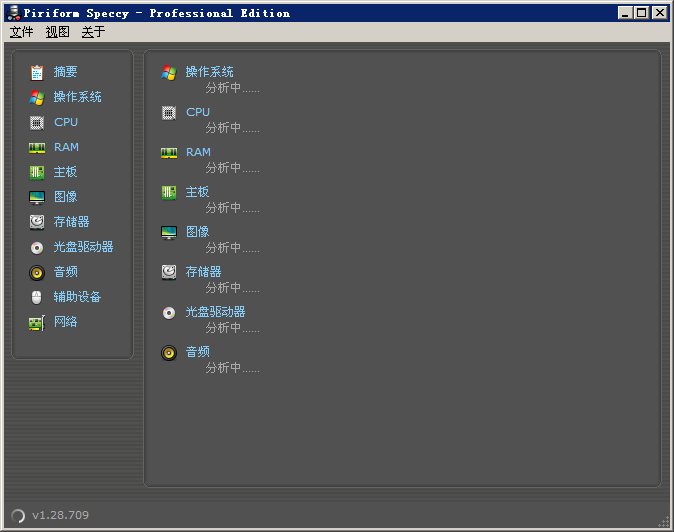674x532 pixels.
Task: Click the 主板 heading in main panel
Action: pos(197,192)
